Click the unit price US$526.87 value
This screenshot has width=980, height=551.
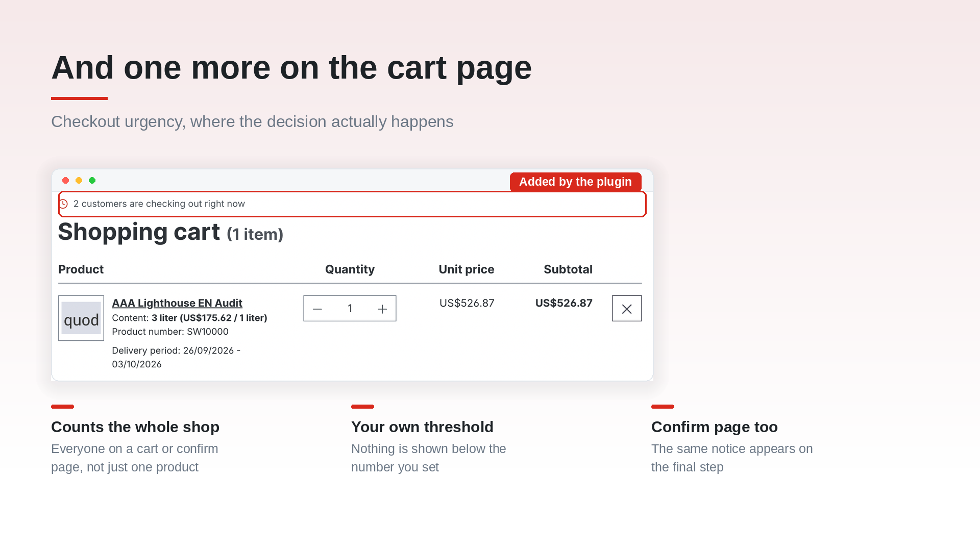[x=467, y=303]
